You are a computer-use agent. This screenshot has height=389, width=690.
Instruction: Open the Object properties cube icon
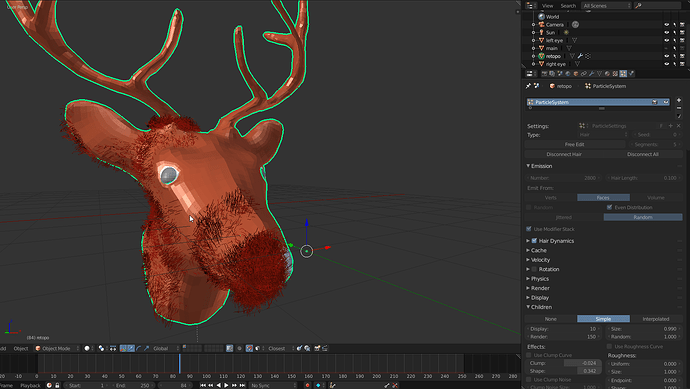576,74
